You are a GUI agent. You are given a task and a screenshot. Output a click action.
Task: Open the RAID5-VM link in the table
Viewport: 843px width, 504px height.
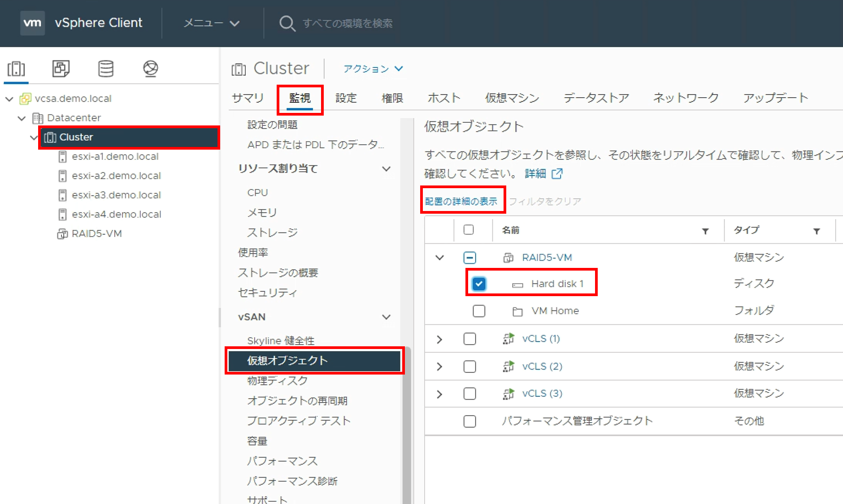coord(547,258)
